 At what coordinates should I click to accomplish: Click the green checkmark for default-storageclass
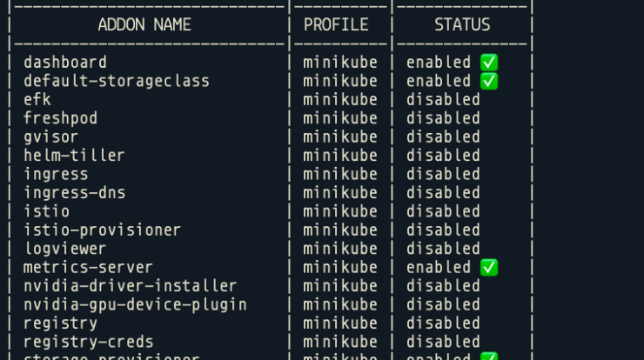pos(489,81)
